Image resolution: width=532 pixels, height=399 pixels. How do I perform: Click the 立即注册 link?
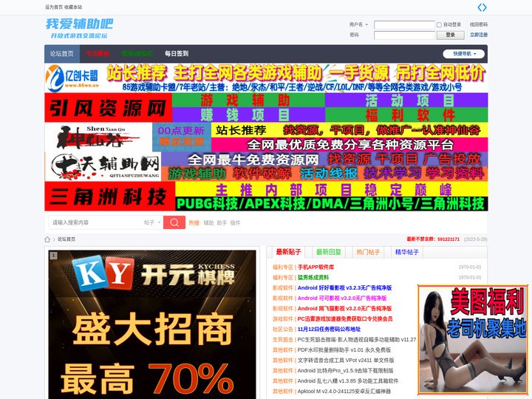[x=478, y=35]
